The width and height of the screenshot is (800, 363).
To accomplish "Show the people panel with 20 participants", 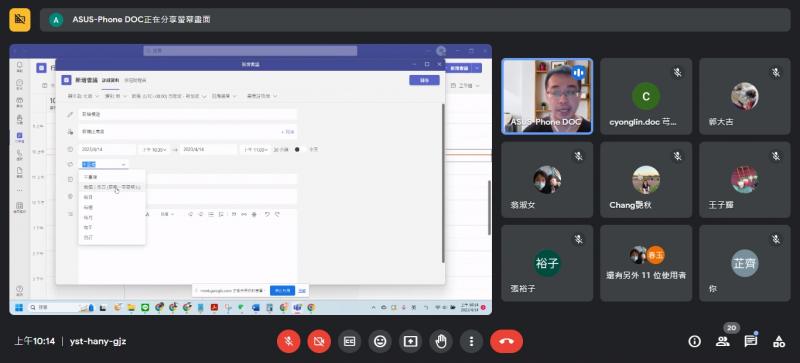I will point(722,342).
